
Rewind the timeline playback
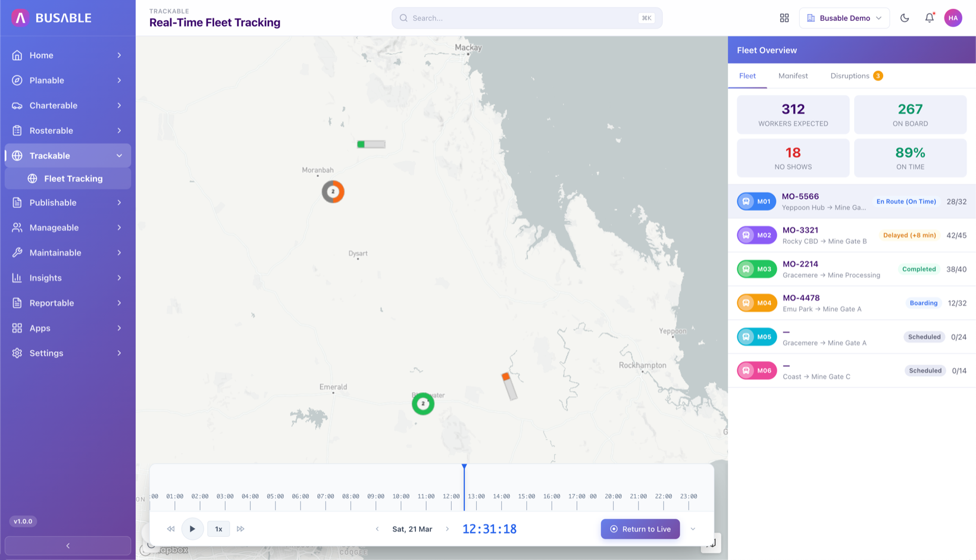pyautogui.click(x=171, y=528)
